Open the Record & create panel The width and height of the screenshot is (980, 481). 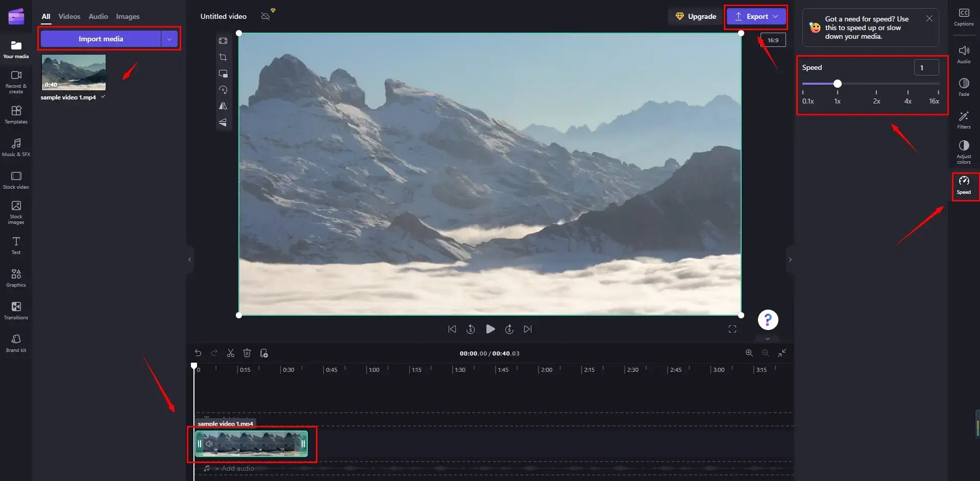point(16,82)
